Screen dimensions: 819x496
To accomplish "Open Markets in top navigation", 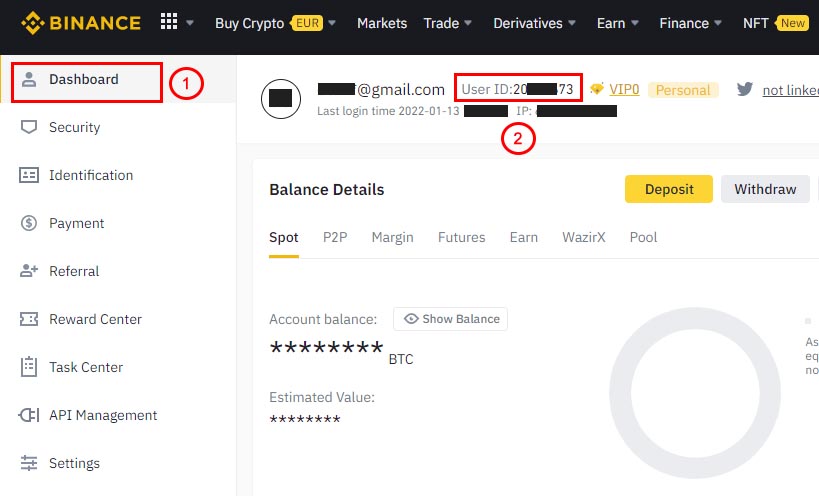I will (382, 23).
